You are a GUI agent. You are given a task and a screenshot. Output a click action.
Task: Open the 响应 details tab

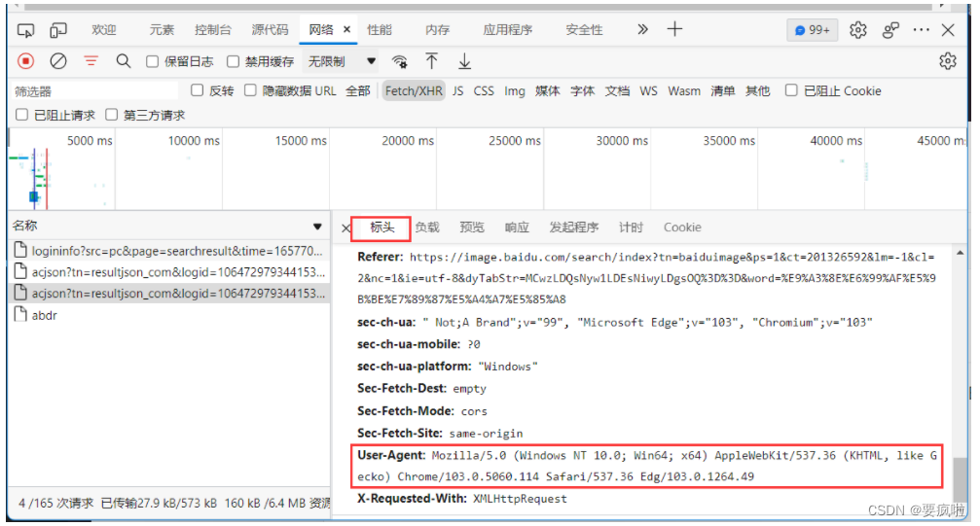(517, 228)
